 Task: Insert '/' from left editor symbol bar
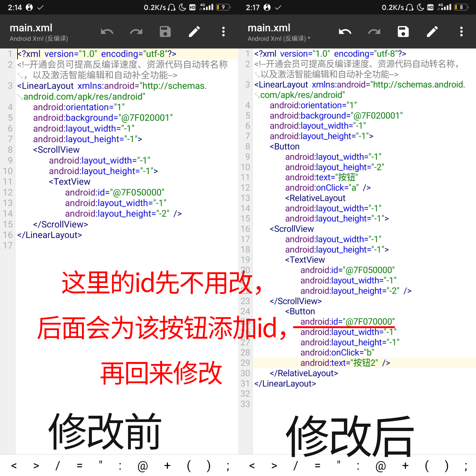click(57, 465)
